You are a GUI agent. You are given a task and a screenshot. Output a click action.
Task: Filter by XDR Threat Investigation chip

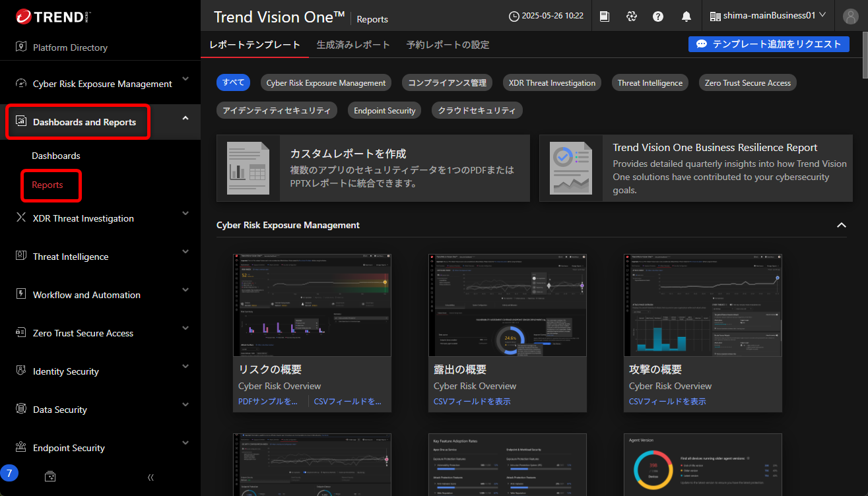pyautogui.click(x=552, y=82)
